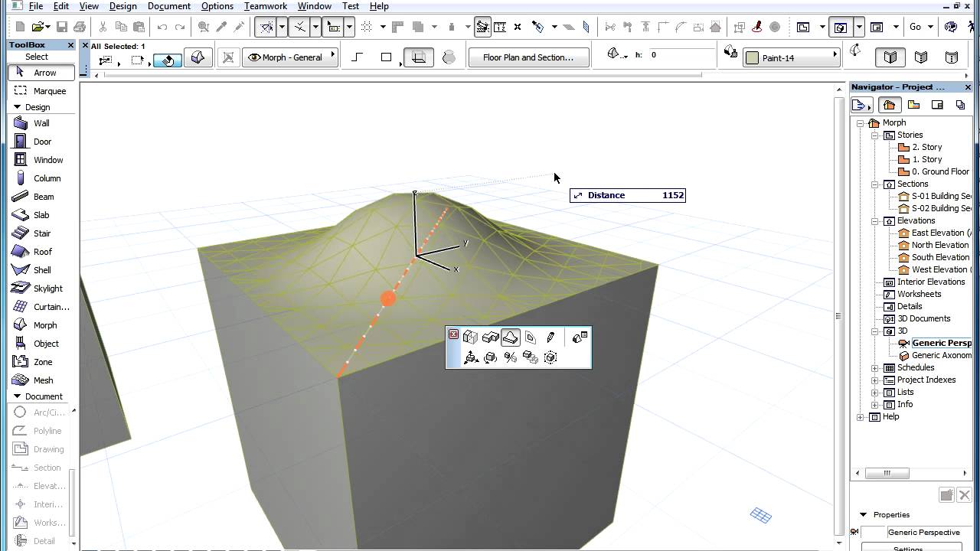Viewport: 980px width, 551px height.
Task: Open the Go dropdown arrow
Action: point(930,27)
